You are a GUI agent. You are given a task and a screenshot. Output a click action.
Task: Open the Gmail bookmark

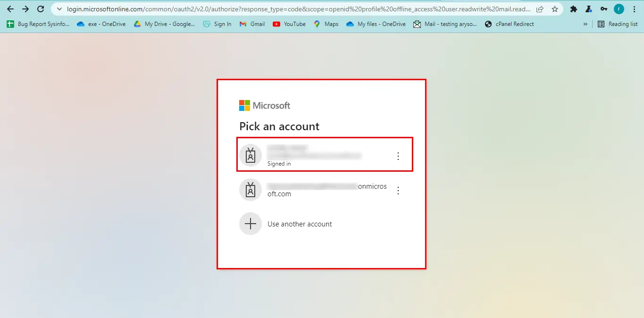[252, 24]
